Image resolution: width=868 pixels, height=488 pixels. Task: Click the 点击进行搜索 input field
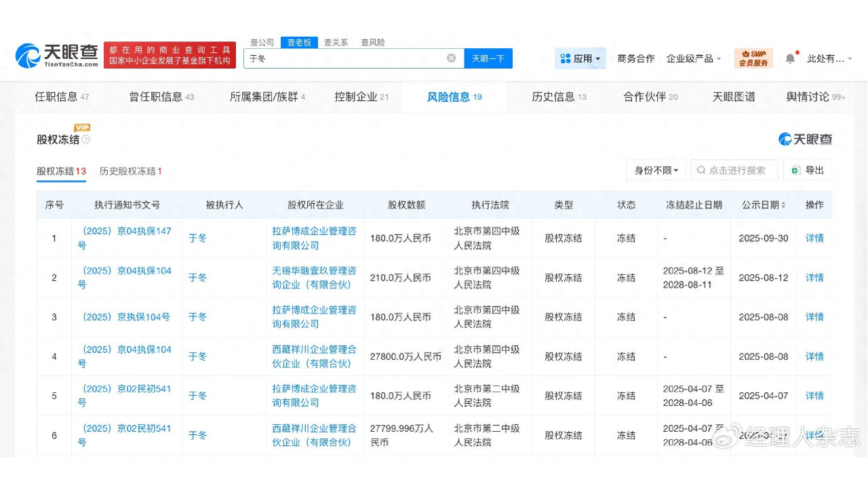(736, 170)
